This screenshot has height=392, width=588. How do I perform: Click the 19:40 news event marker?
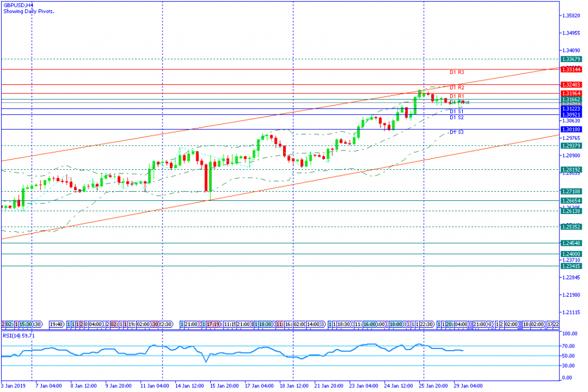(x=57, y=324)
